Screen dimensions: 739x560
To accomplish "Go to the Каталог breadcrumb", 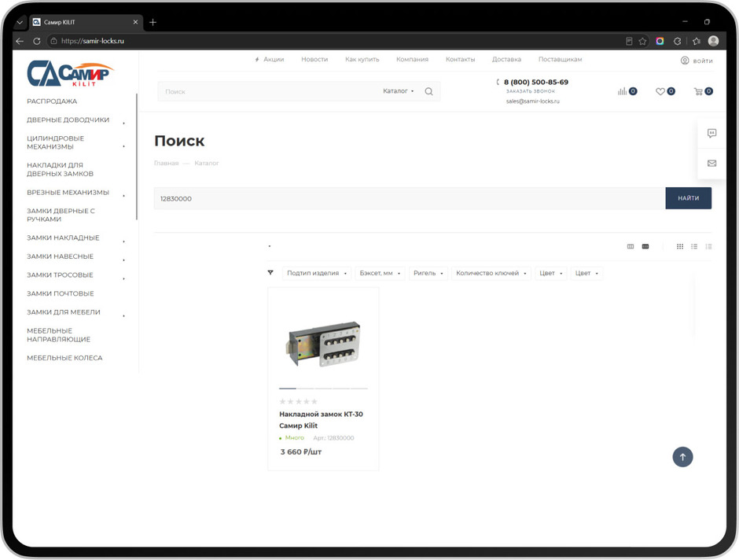I will [207, 163].
